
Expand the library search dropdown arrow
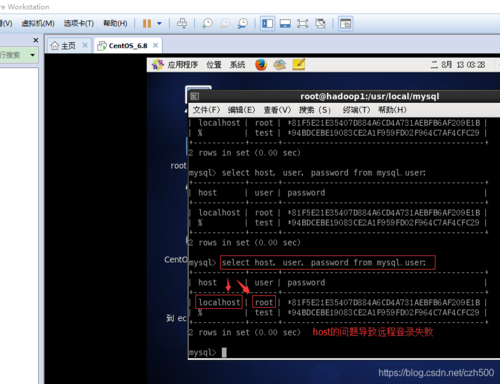pyautogui.click(x=32, y=55)
